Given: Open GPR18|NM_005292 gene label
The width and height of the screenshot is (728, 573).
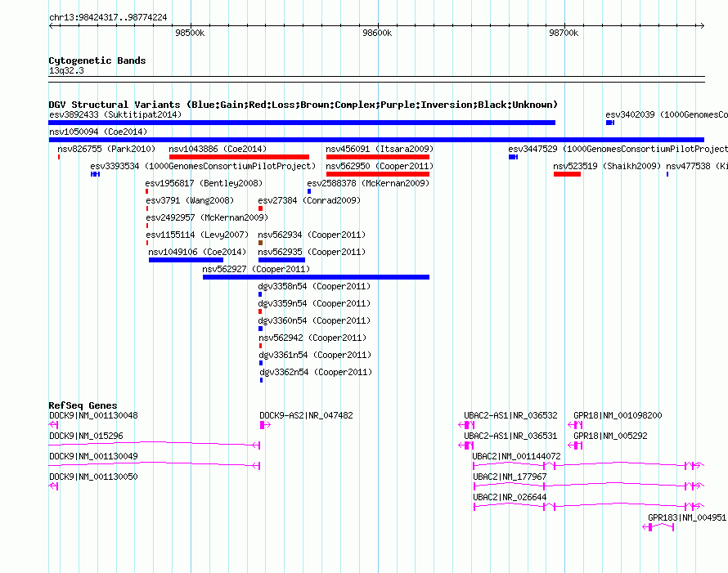Looking at the screenshot, I should tap(610, 436).
